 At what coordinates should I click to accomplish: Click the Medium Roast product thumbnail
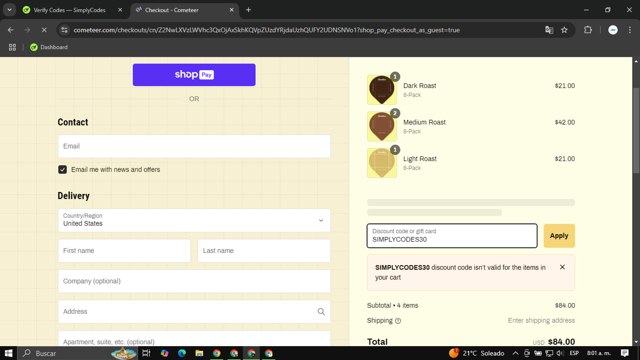[x=382, y=126]
